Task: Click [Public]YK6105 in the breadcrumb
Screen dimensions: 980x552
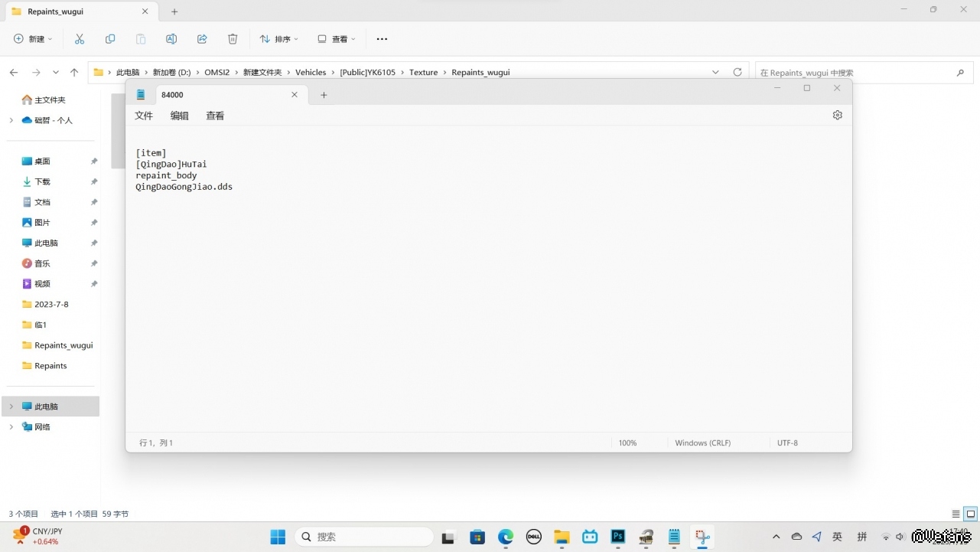Action: [367, 72]
